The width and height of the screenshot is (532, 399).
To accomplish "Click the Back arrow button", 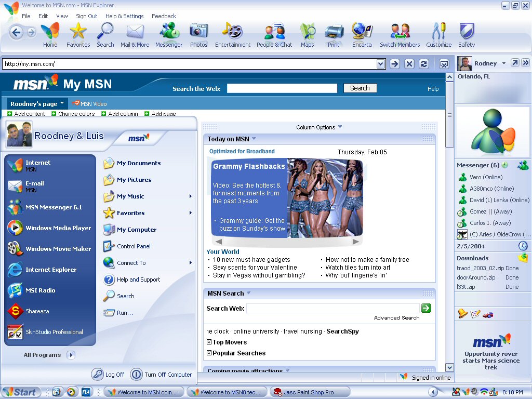I will point(16,33).
